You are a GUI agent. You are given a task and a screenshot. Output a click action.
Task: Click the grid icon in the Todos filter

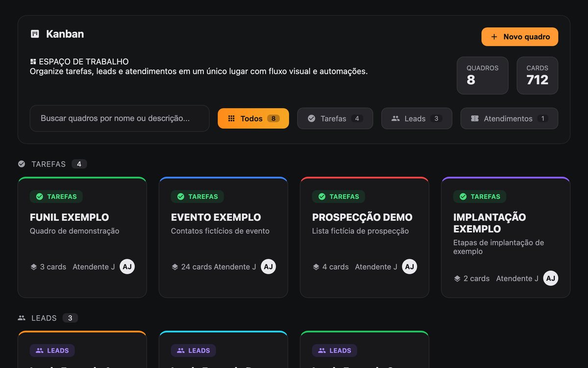232,118
